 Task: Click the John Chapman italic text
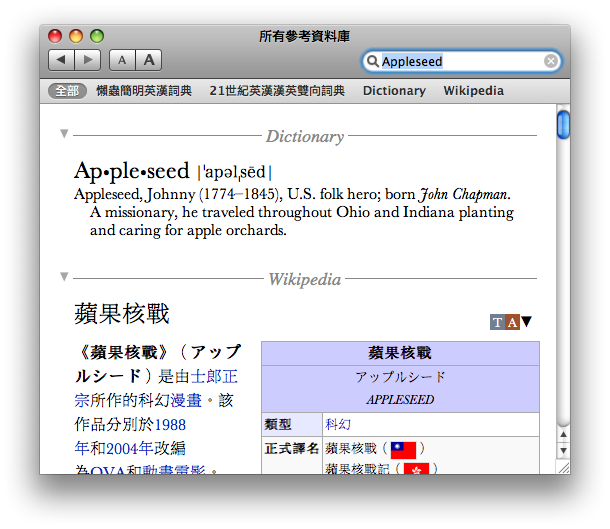tap(463, 194)
